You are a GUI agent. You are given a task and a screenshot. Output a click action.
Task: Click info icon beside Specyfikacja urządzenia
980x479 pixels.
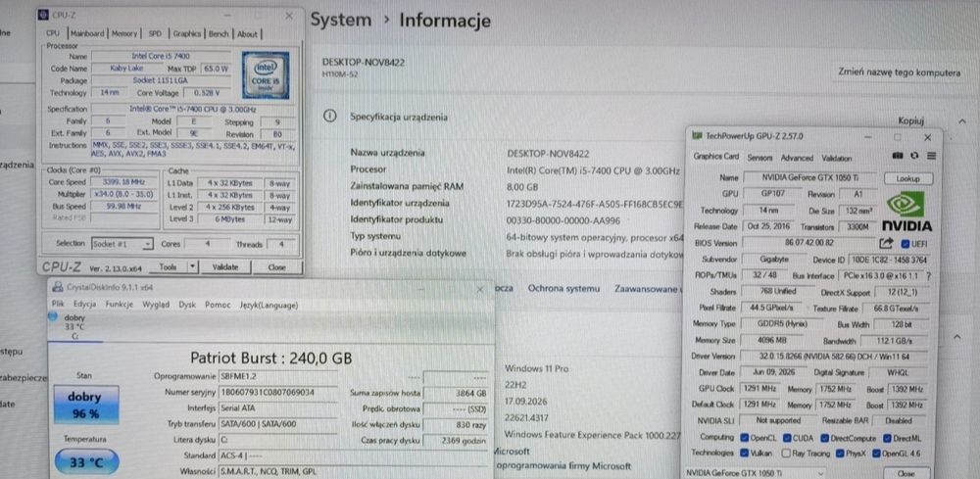pyautogui.click(x=330, y=117)
